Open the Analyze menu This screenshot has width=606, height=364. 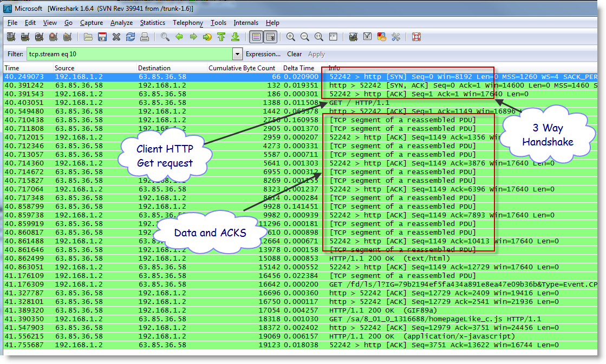coord(121,23)
